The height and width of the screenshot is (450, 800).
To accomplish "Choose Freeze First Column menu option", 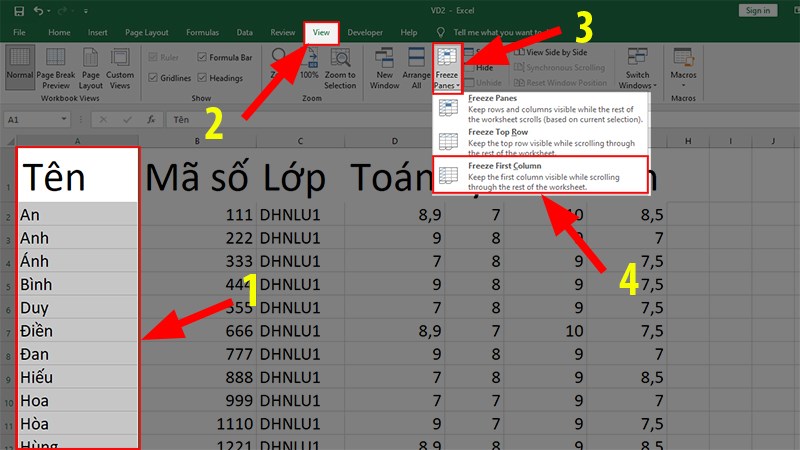I will click(x=541, y=176).
